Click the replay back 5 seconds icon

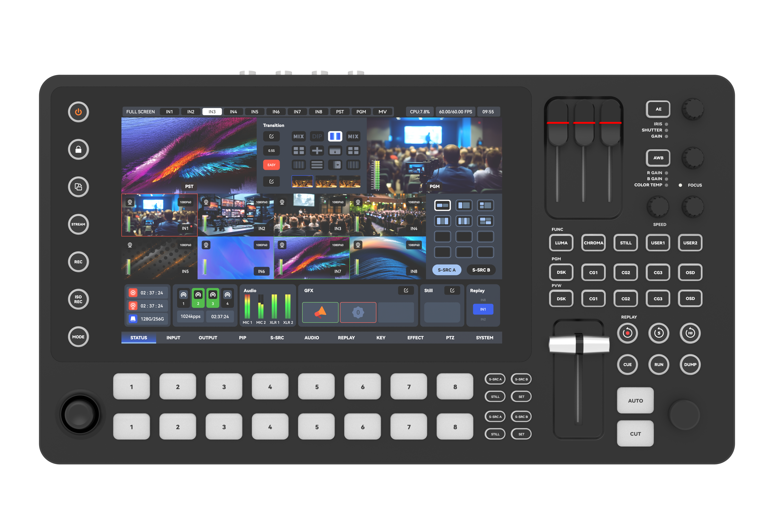pyautogui.click(x=659, y=333)
